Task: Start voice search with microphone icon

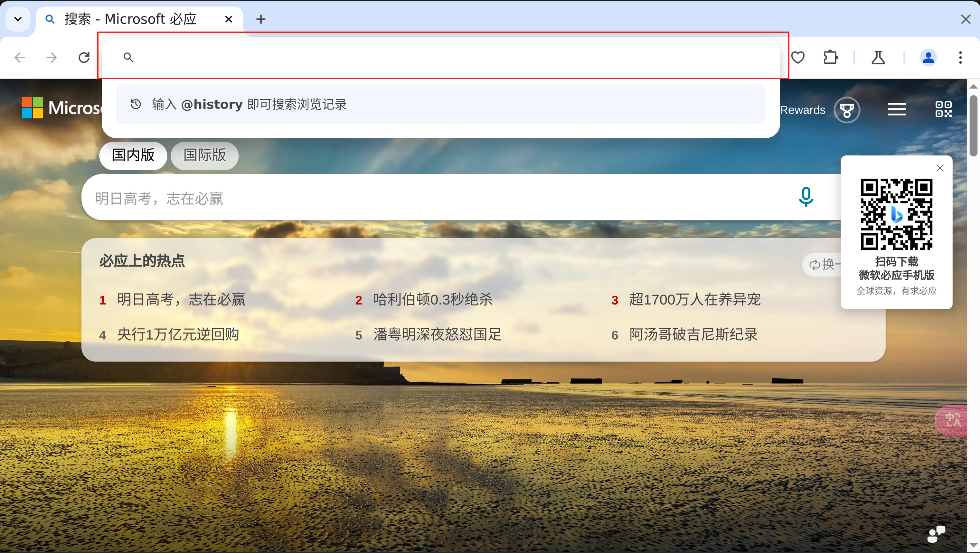Action: pyautogui.click(x=806, y=197)
